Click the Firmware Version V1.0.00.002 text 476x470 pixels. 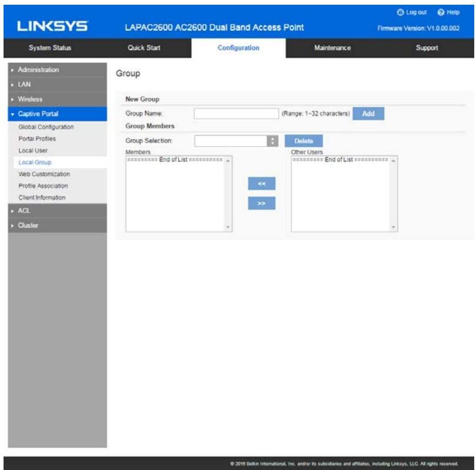click(418, 28)
